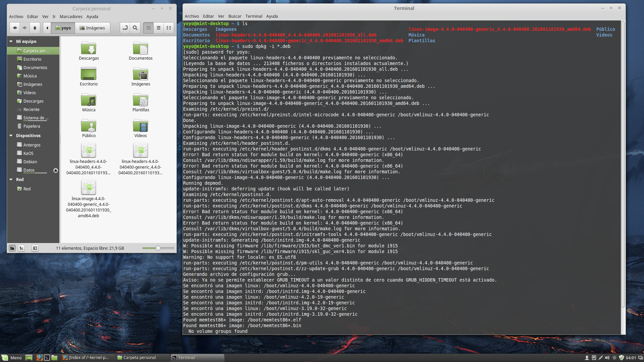The image size is (644, 362).
Task: Select the Imágenes folder icon
Action: coord(141,74)
